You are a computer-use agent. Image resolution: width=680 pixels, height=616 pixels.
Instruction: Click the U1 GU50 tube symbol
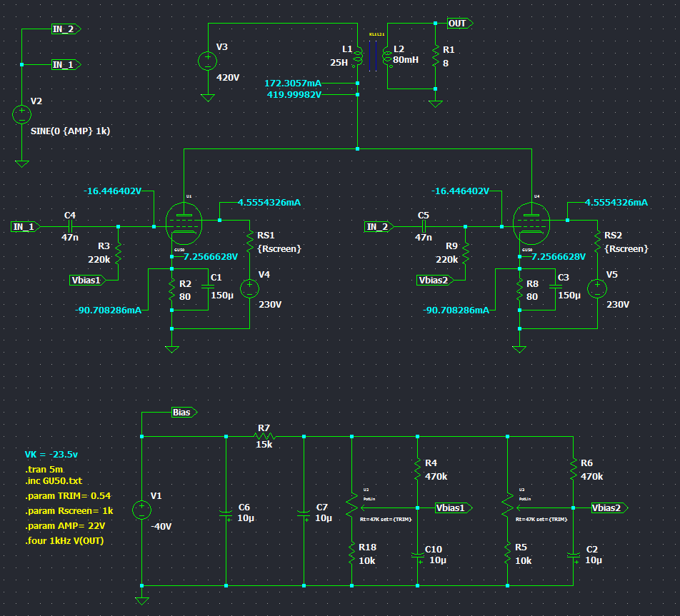(x=184, y=222)
